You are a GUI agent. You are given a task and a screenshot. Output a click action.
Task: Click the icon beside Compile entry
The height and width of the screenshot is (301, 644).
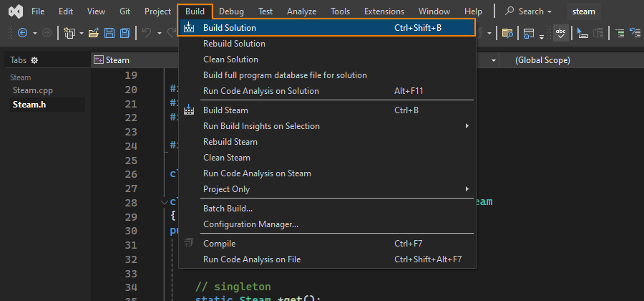pos(188,244)
